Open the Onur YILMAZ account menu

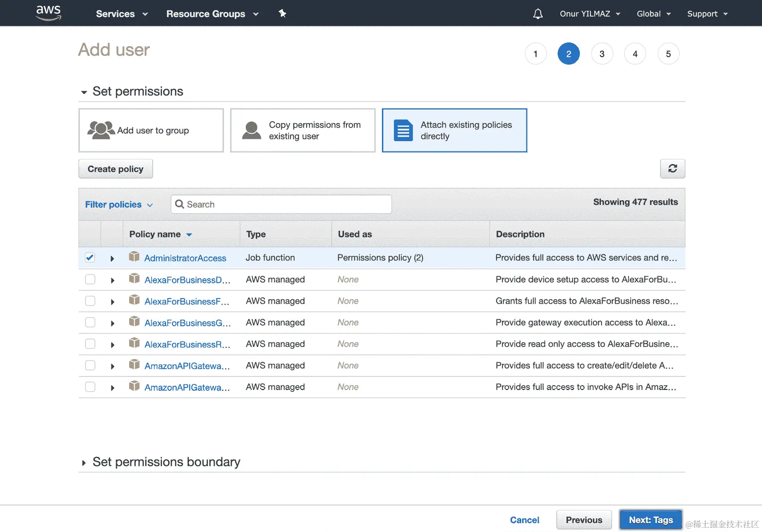(590, 14)
